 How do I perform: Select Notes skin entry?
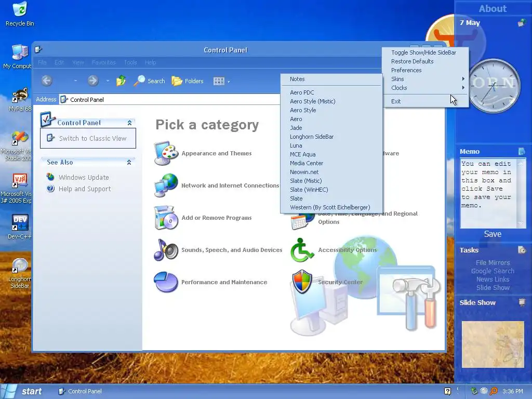point(331,79)
